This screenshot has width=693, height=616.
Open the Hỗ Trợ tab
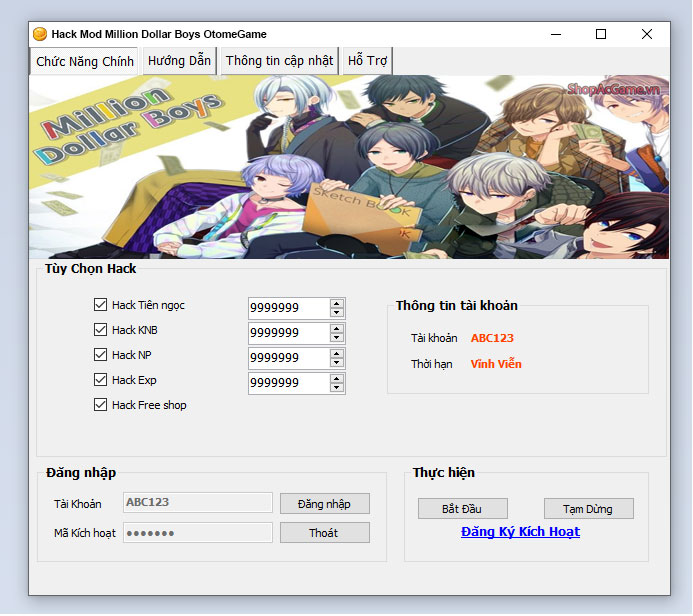367,61
